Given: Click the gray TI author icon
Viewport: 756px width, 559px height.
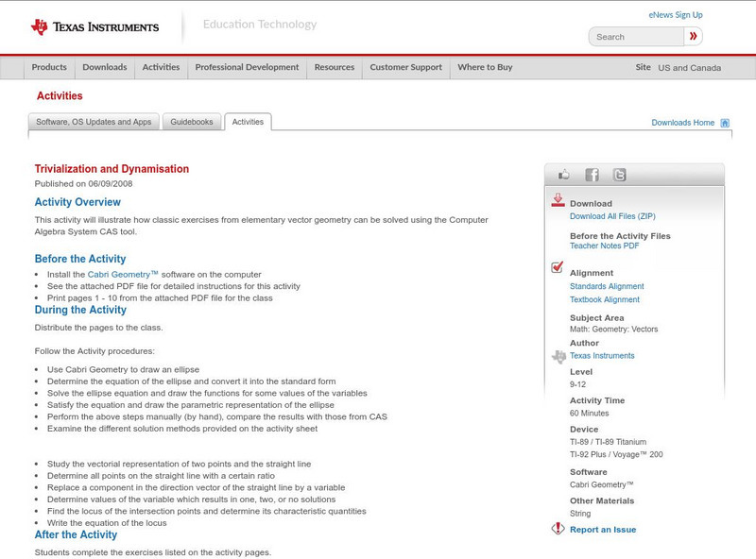Looking at the screenshot, I should pos(558,357).
